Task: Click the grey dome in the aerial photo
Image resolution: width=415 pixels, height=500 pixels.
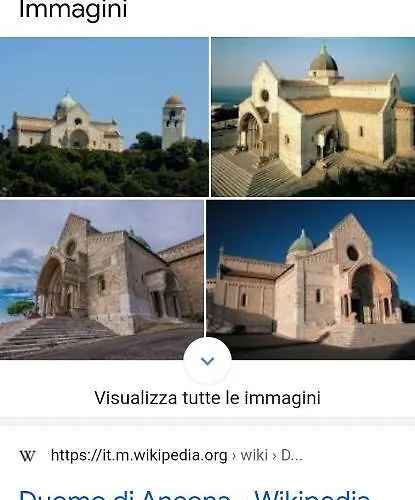Action: click(x=323, y=62)
